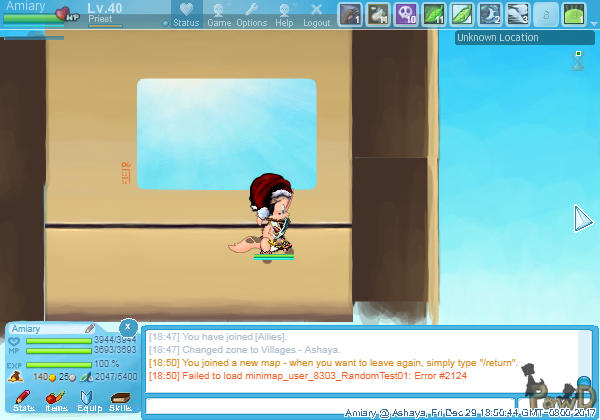This screenshot has width=600, height=420.
Task: Activate the purple skull skill slot 10
Action: point(406,14)
